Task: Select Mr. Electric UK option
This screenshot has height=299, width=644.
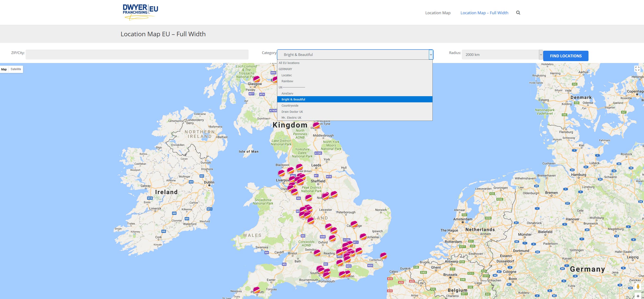Action: pyautogui.click(x=355, y=118)
